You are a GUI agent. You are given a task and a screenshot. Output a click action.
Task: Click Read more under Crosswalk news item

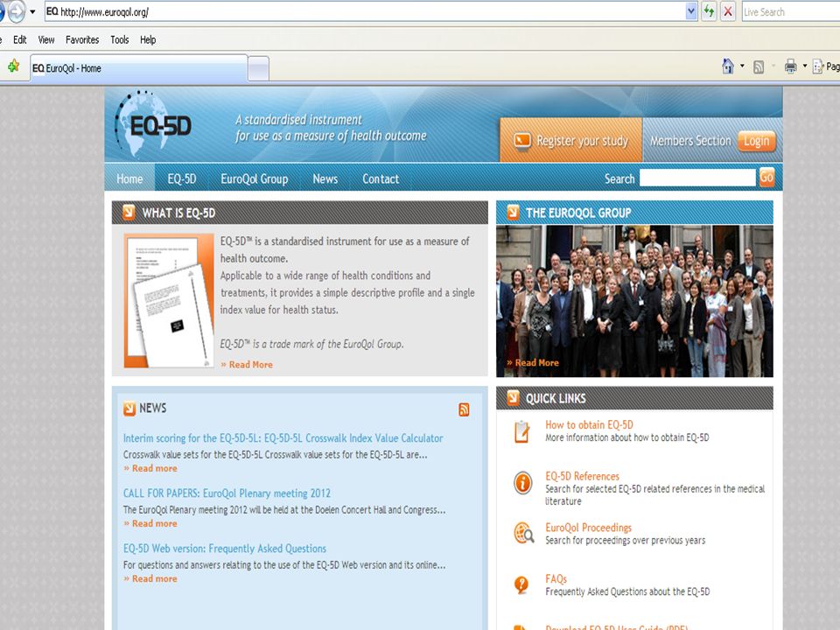150,468
